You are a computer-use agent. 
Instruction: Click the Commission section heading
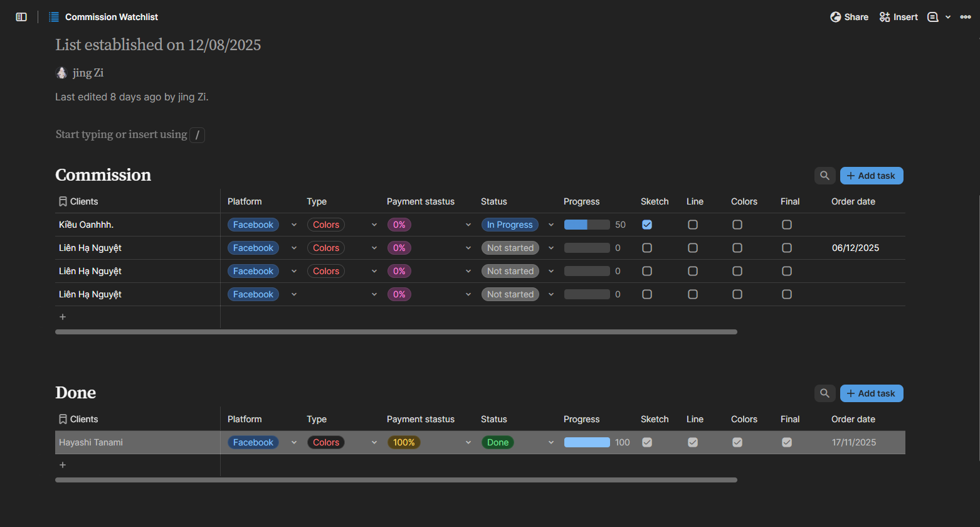coord(103,175)
